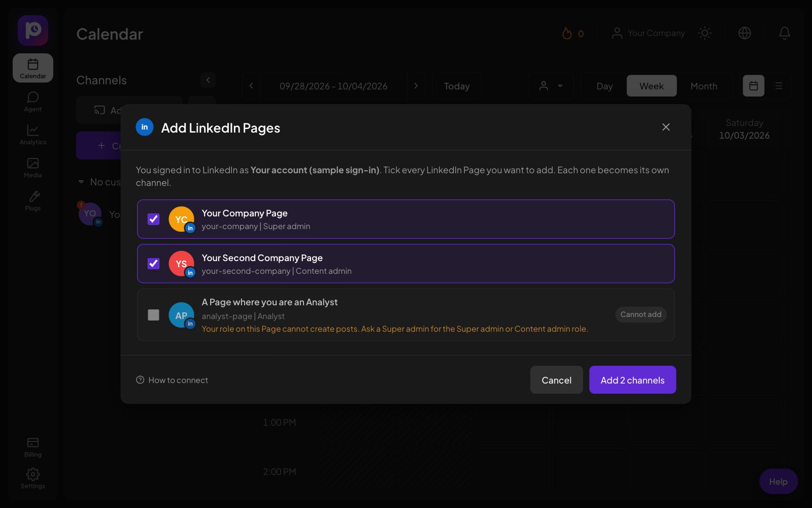
Task: Close the Add LinkedIn Pages dialog
Action: [666, 127]
